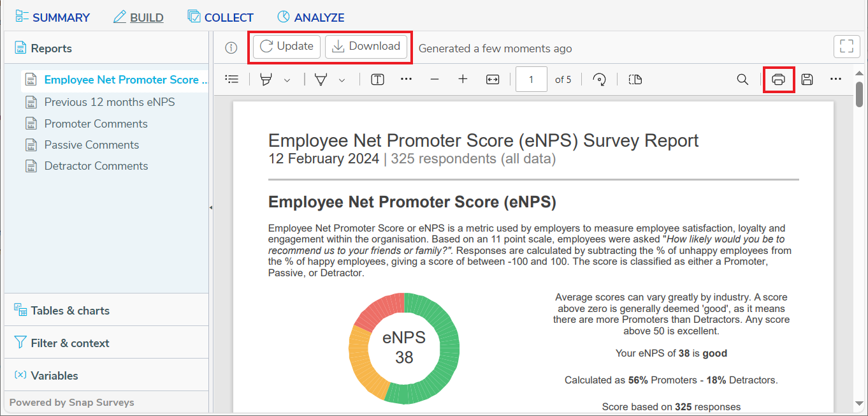Switch to the SUMMARY tab
868x416 pixels.
52,17
